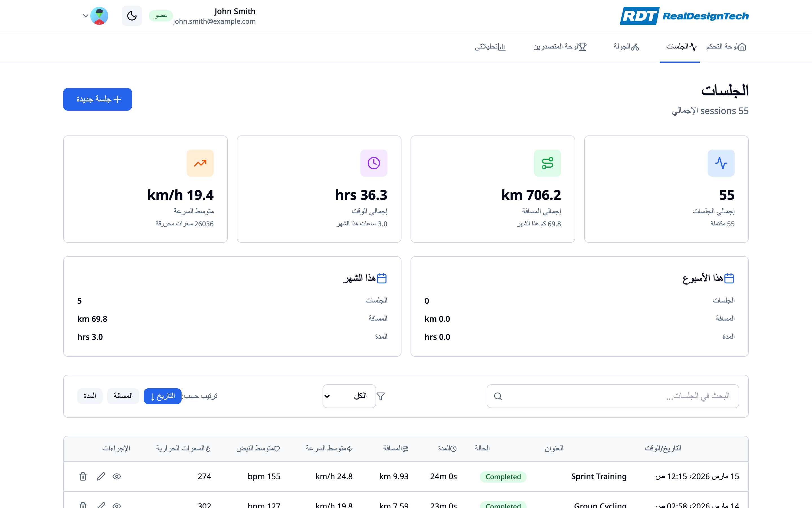812x508 pixels.
Task: Delete the Sprint Training session trash icon
Action: click(x=83, y=476)
